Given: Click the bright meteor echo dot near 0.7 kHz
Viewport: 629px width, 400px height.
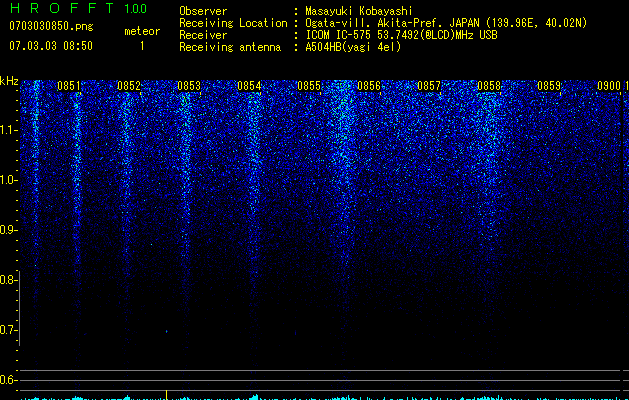Looking at the screenshot, I should [x=166, y=331].
